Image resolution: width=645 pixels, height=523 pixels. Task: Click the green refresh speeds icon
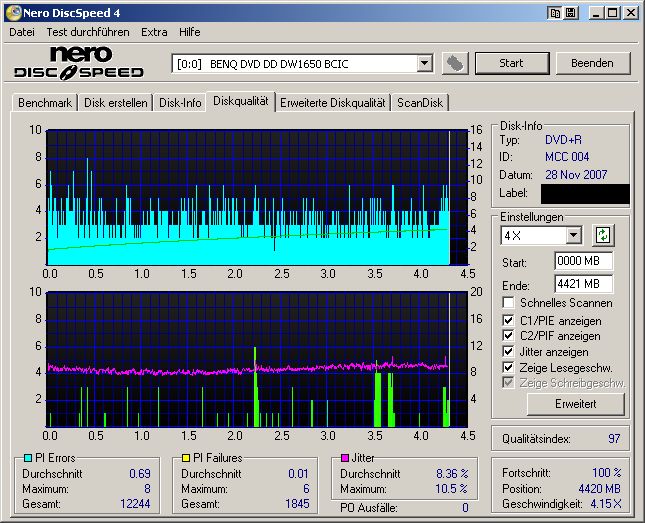[x=603, y=236]
